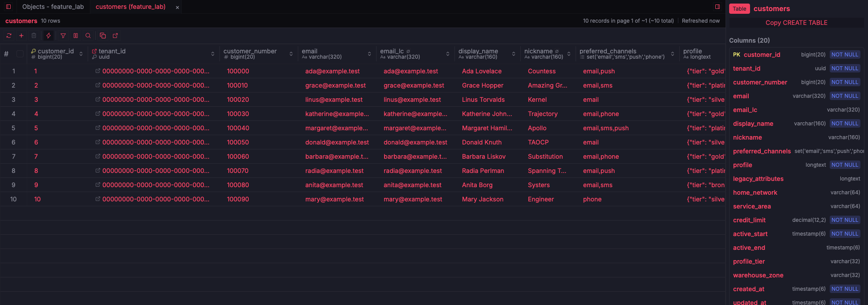Click the Refreshed now status text
Image resolution: width=868 pixels, height=305 pixels.
[x=701, y=21]
